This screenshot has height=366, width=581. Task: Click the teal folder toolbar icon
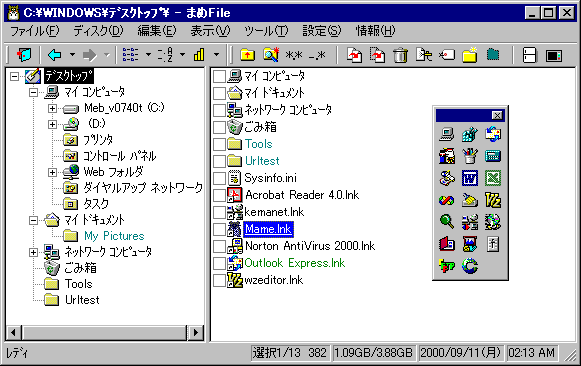(x=492, y=55)
